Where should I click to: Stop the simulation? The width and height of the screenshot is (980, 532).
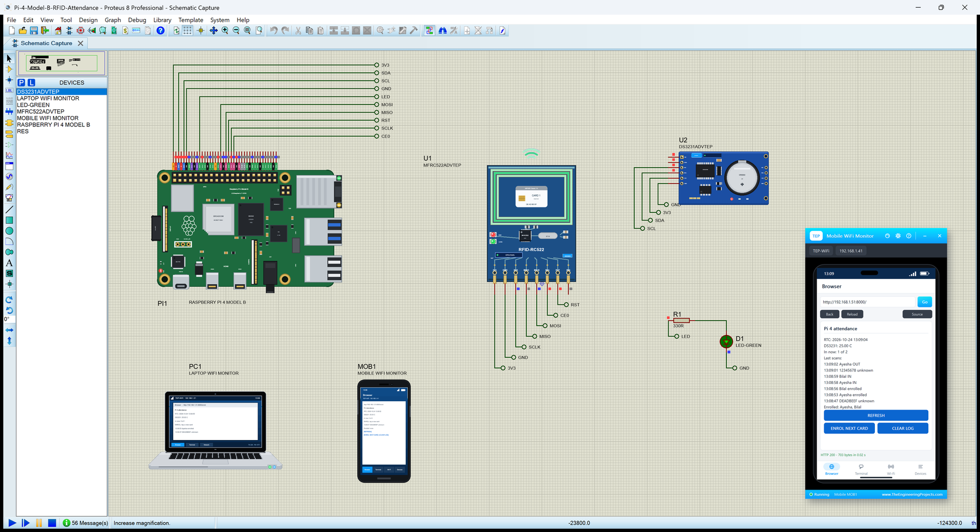click(52, 523)
